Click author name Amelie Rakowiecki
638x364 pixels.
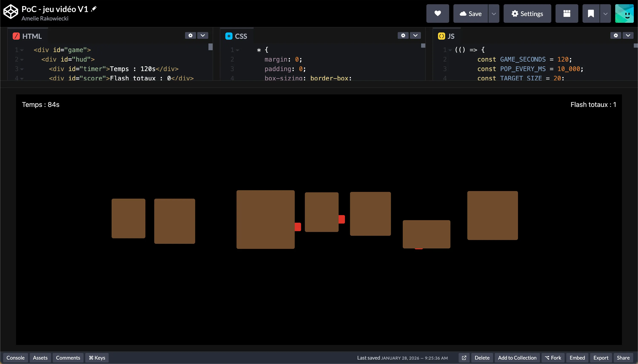45,18
